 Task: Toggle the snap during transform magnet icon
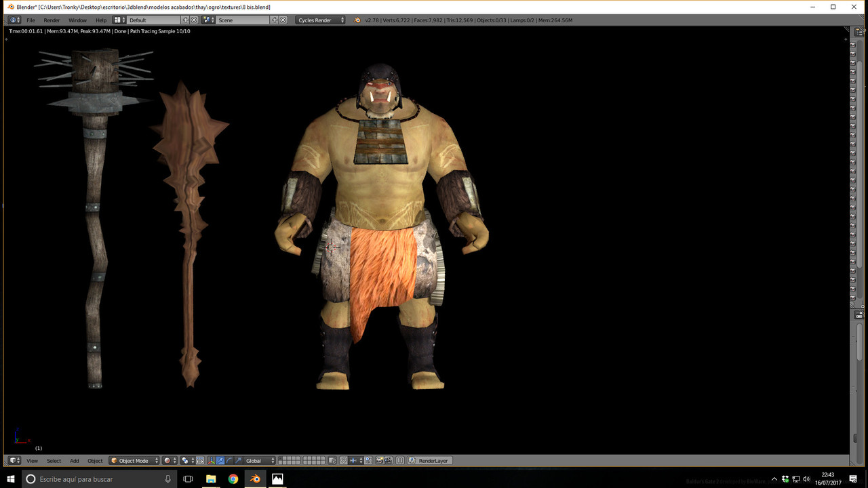(x=343, y=461)
